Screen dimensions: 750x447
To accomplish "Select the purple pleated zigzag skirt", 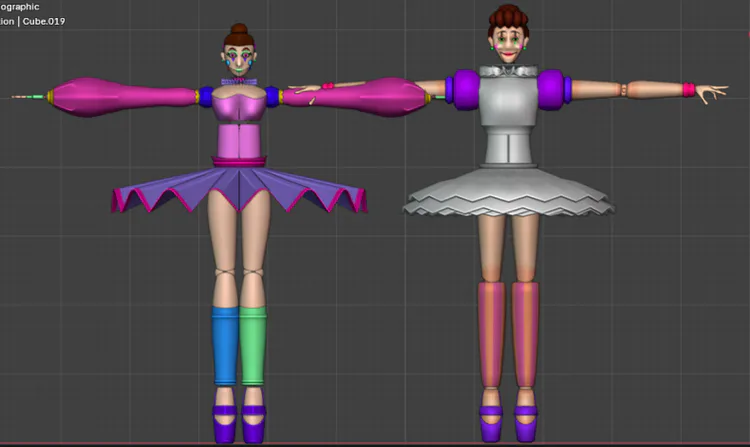I will point(239,189).
